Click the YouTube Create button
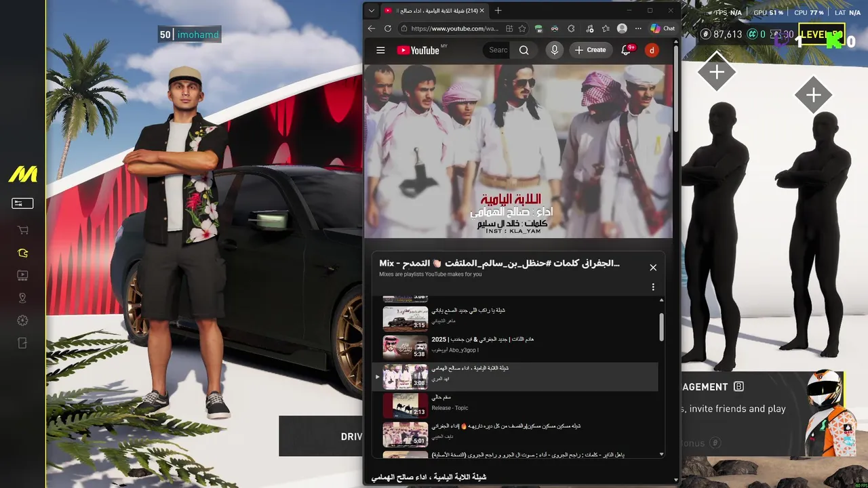Viewport: 868px width, 488px height. pyautogui.click(x=590, y=50)
